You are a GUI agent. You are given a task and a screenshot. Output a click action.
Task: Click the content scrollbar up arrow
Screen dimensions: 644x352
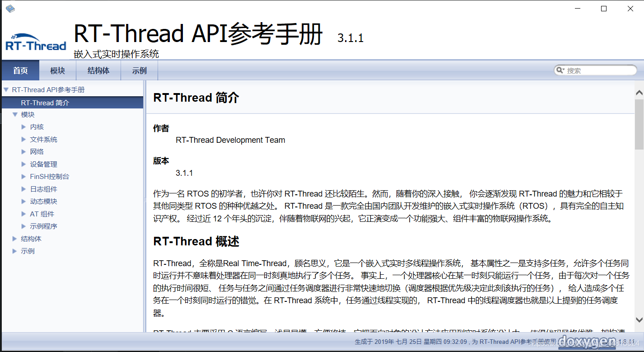639,93
